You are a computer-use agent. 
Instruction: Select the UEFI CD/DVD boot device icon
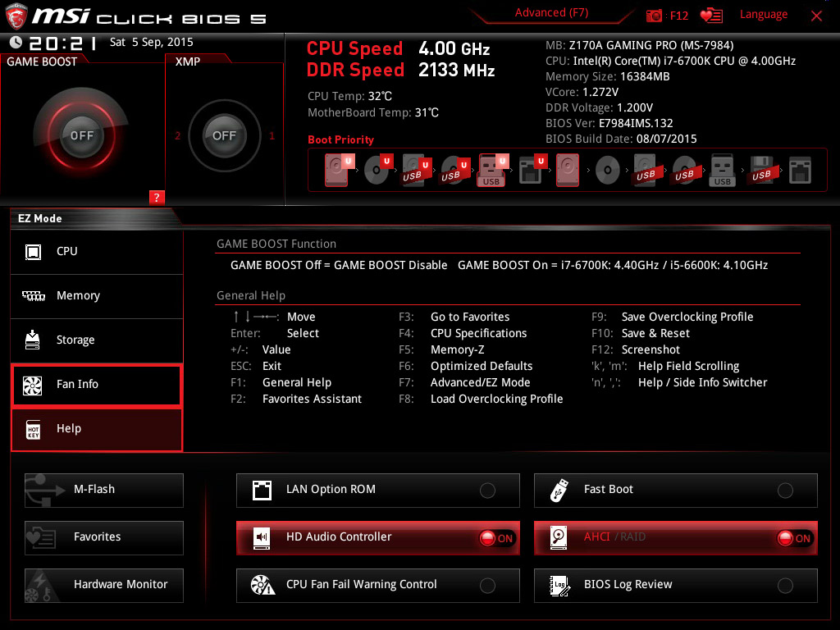tap(377, 170)
